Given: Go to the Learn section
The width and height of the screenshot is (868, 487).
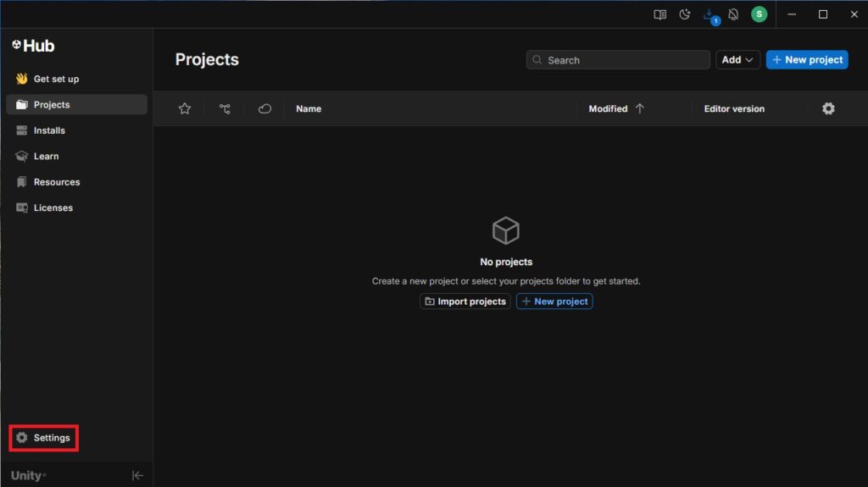Looking at the screenshot, I should click(76, 156).
